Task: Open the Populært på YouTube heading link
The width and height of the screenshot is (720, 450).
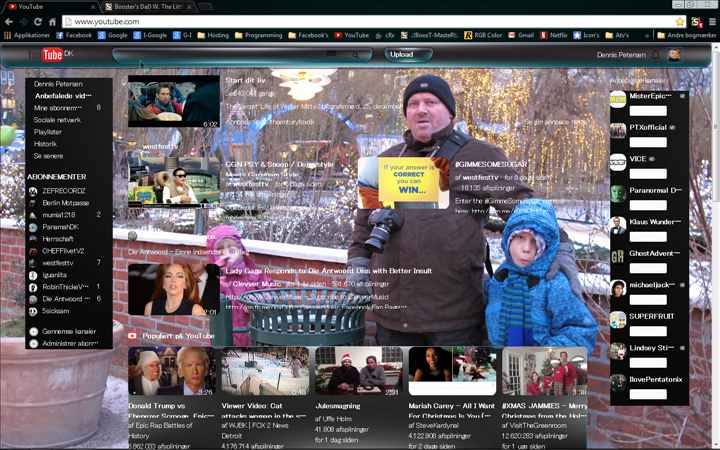Action: 178,336
